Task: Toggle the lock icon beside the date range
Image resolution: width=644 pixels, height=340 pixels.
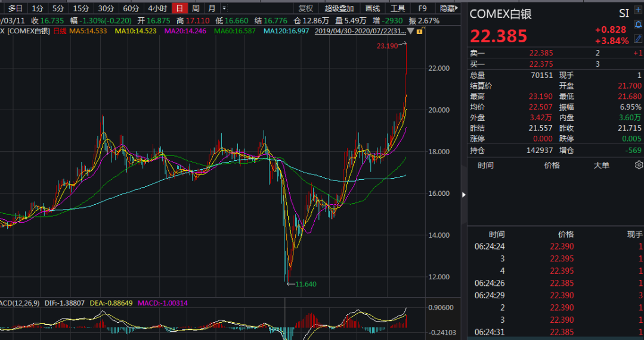Action: pos(420,31)
